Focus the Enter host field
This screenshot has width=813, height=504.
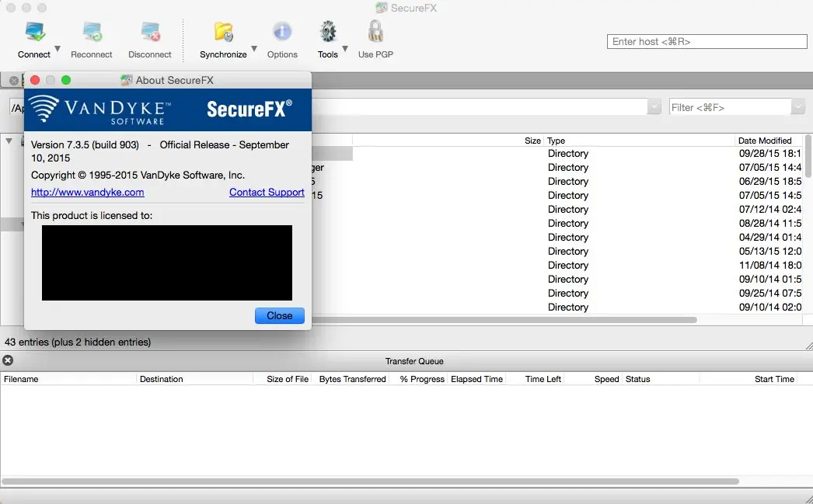coord(707,41)
